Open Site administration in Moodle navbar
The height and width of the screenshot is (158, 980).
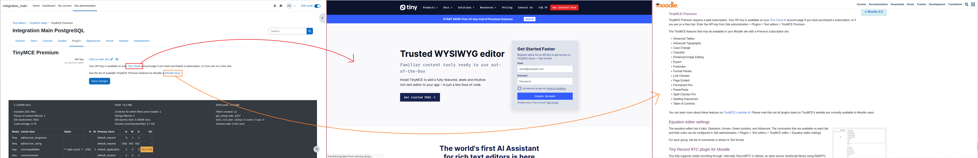point(85,6)
